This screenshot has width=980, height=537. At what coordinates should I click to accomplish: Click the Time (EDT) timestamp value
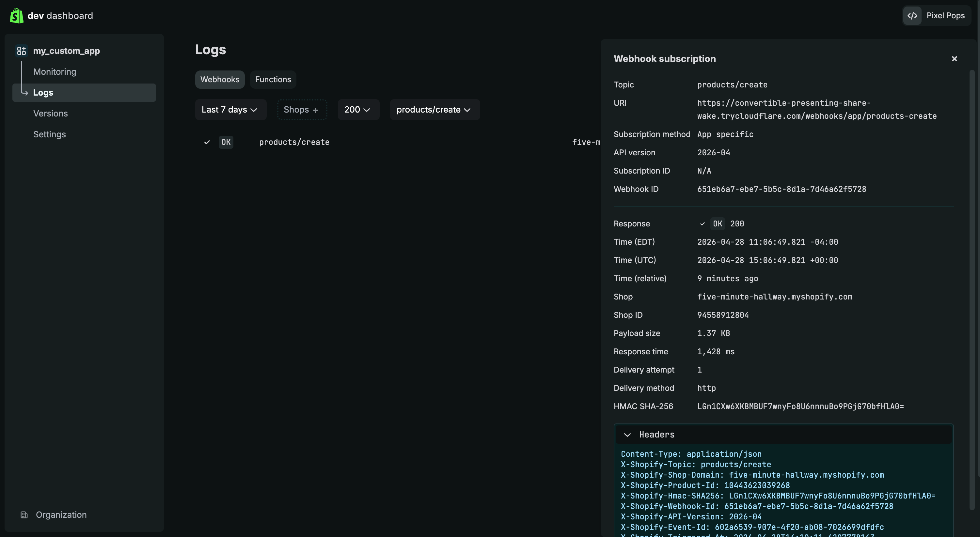(767, 242)
